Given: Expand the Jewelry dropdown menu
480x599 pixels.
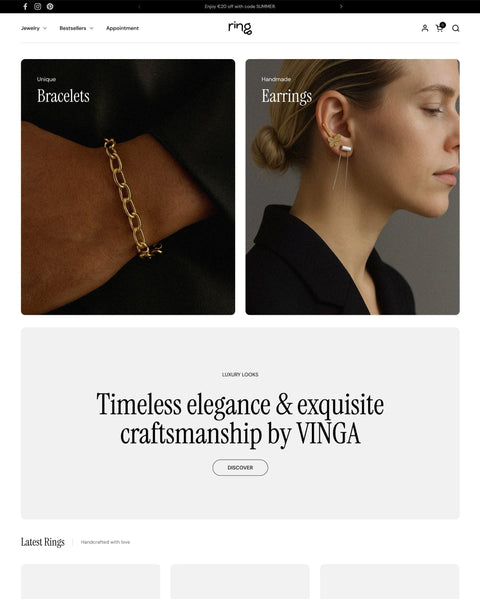Looking at the screenshot, I should pos(34,28).
